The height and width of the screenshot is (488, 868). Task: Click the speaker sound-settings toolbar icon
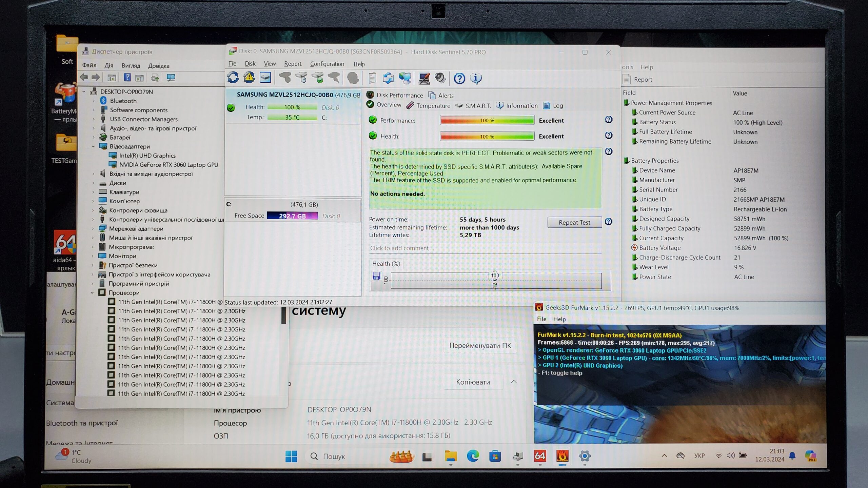pos(440,78)
